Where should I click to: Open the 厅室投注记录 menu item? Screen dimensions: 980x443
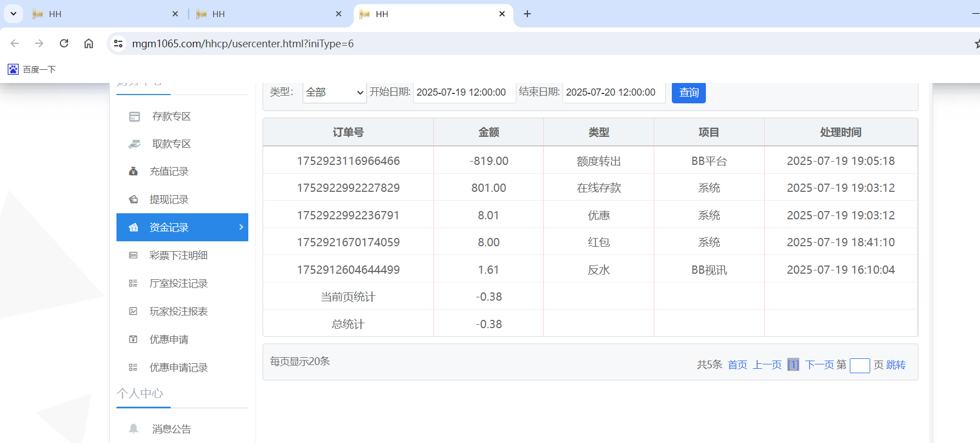(179, 284)
